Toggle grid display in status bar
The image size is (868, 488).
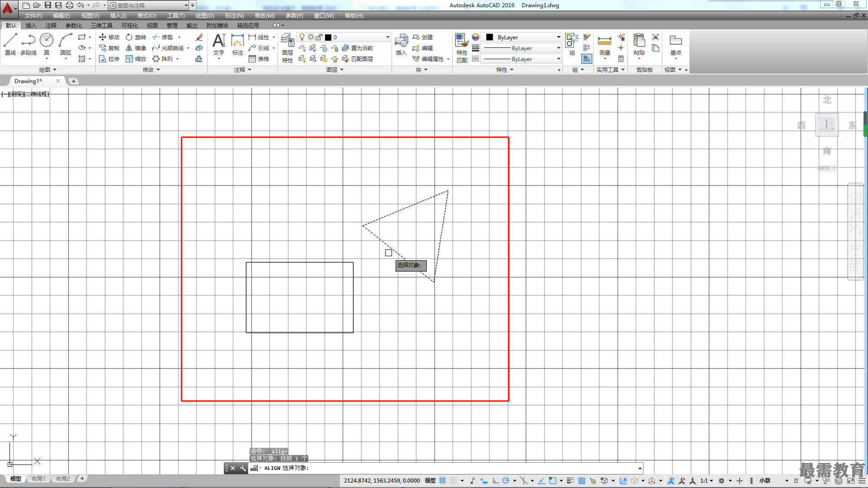coord(443,481)
